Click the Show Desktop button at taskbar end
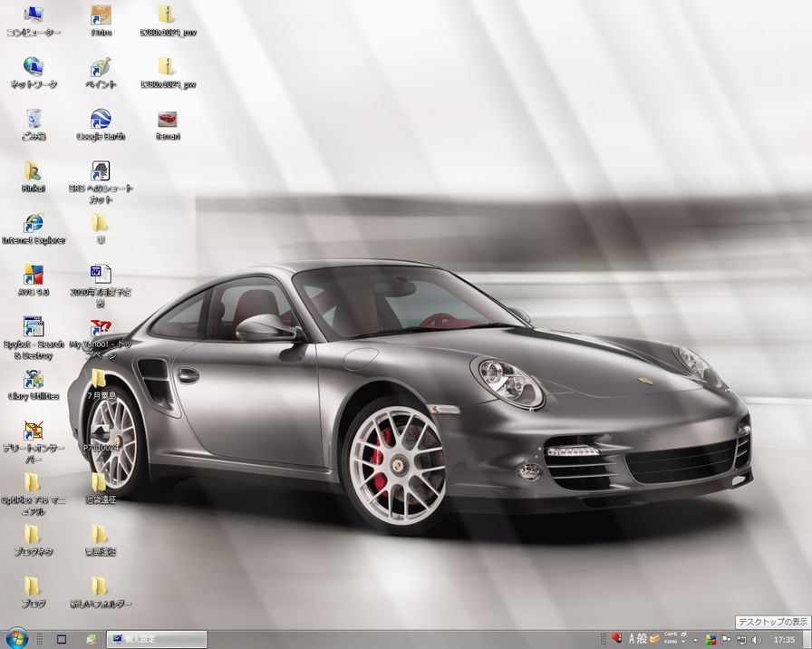 pyautogui.click(x=807, y=640)
